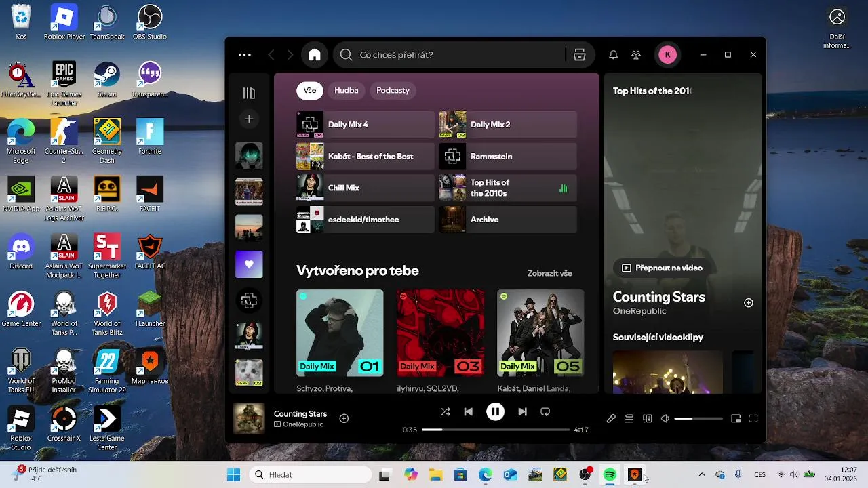This screenshot has width=868, height=488.
Task: Open the Rammstein tile
Action: click(x=508, y=157)
